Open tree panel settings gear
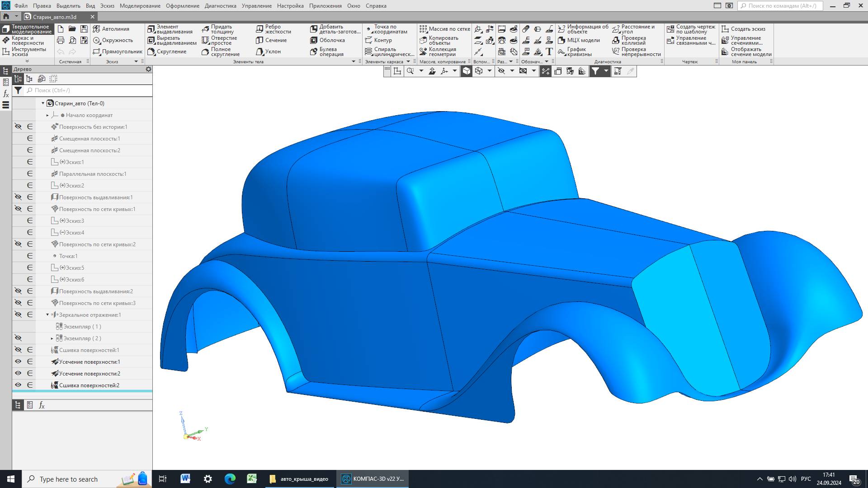Image resolution: width=868 pixels, height=488 pixels. click(x=148, y=69)
